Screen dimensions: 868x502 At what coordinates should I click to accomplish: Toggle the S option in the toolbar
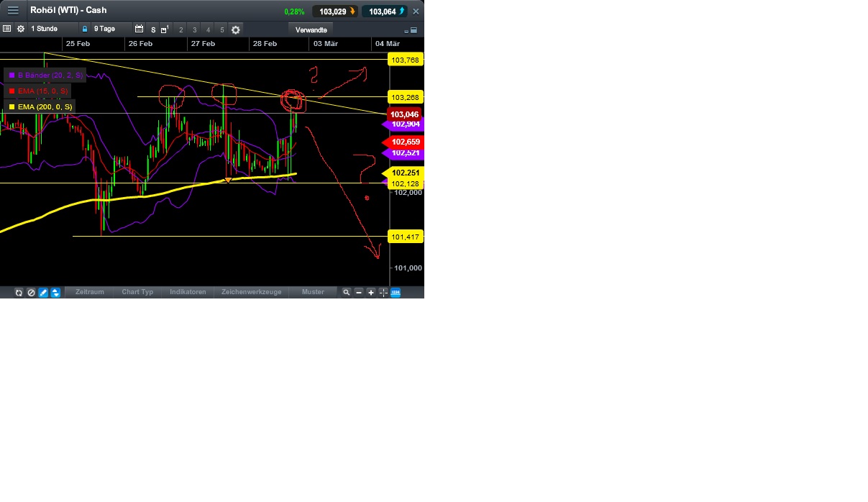152,29
